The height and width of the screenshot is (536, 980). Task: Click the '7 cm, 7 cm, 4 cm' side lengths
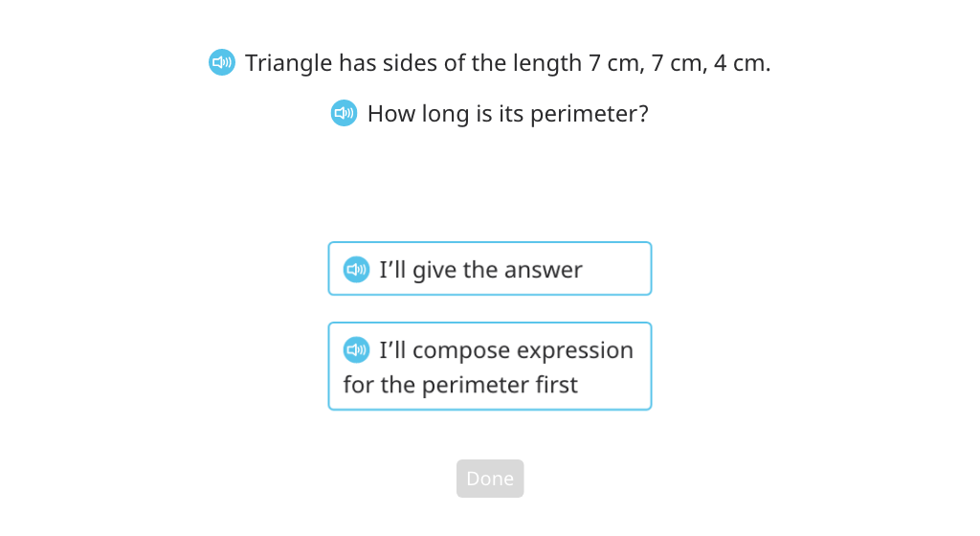pos(679,63)
